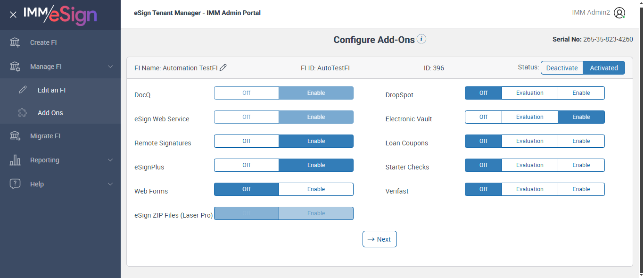The width and height of the screenshot is (644, 278).
Task: Collapse the Manage FI chevron
Action: point(110,67)
